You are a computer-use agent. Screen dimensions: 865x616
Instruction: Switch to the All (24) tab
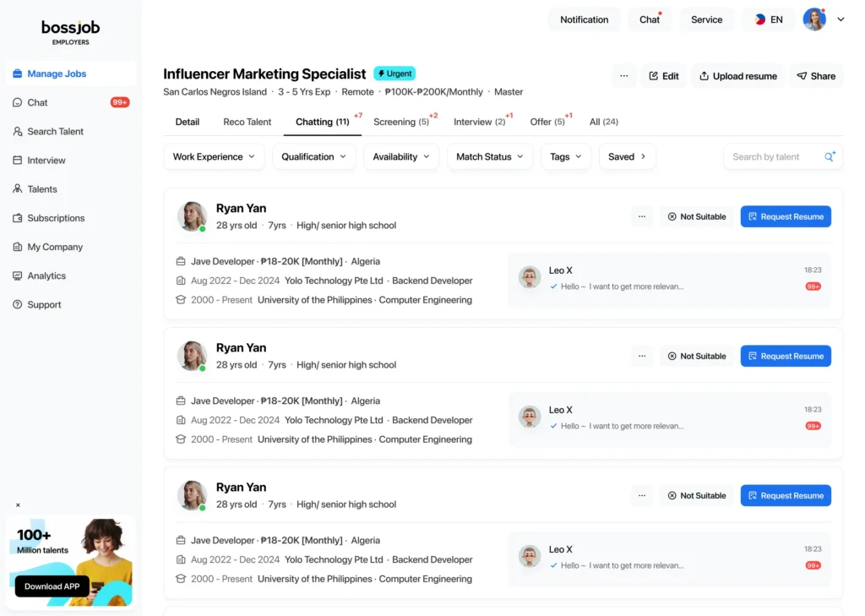[x=603, y=122]
